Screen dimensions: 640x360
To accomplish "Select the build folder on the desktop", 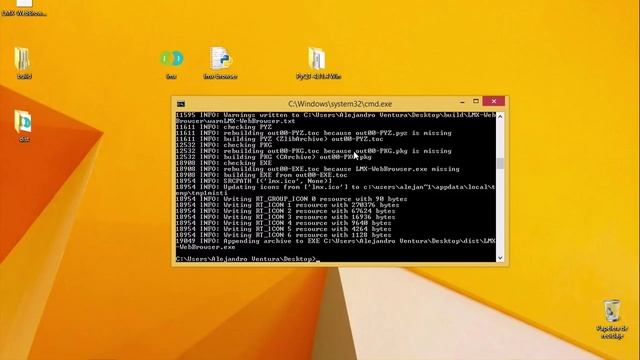I will tap(23, 62).
